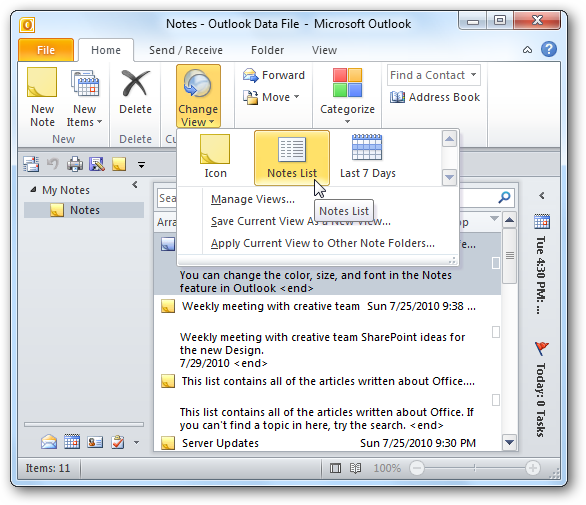Toggle category box of the highlighted note
This screenshot has width=586, height=505.
[496, 263]
